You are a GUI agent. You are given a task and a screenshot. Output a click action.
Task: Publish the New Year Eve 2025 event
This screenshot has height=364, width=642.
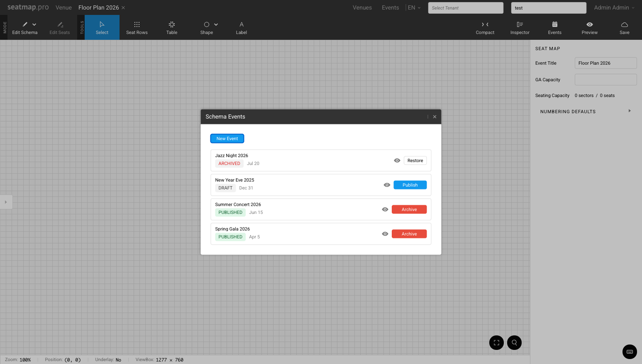410,185
